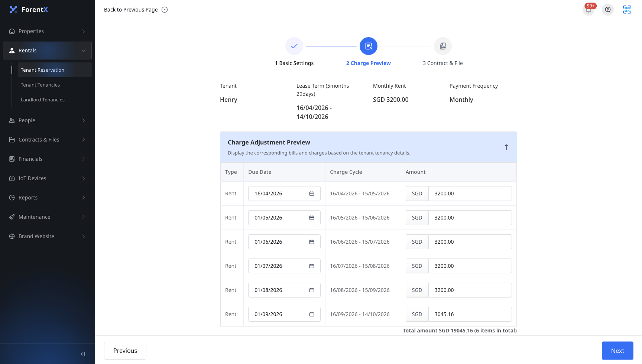Expand the Brand Website menu
Viewport: 642px width, 364px height.
click(47, 236)
